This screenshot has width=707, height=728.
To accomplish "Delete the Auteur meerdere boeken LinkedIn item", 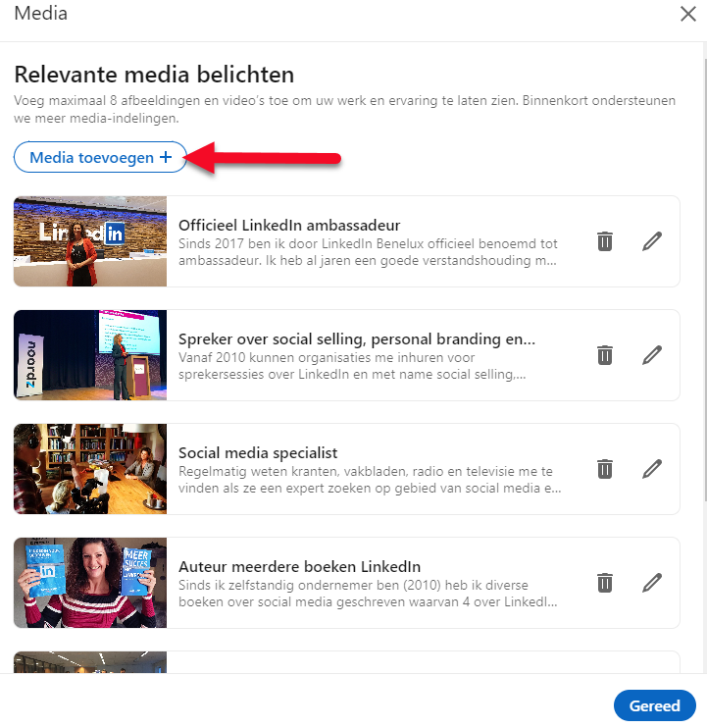I will (604, 583).
